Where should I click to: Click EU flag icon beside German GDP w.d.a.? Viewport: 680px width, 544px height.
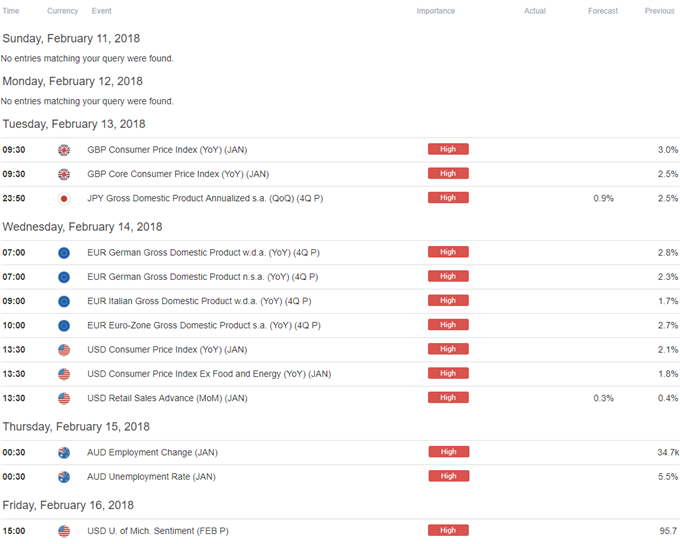tap(64, 253)
